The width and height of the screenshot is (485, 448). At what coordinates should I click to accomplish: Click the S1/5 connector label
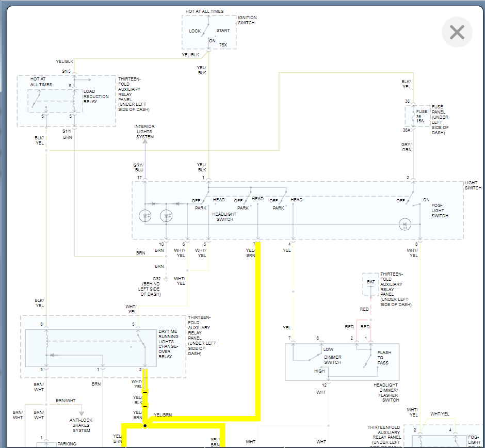[x=66, y=71]
